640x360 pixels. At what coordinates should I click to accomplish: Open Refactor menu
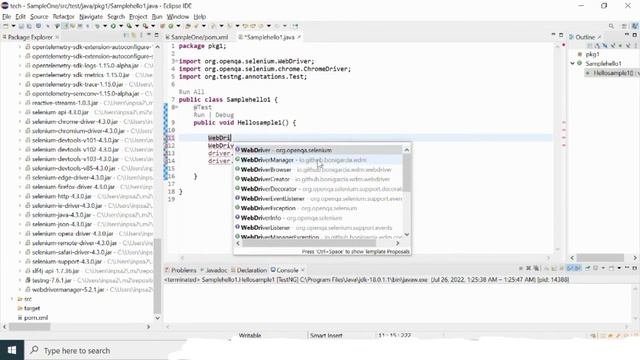[63, 17]
